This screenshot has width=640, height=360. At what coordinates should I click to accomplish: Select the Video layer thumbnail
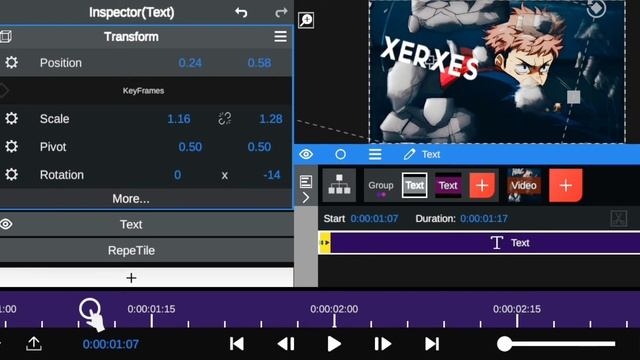(x=524, y=185)
